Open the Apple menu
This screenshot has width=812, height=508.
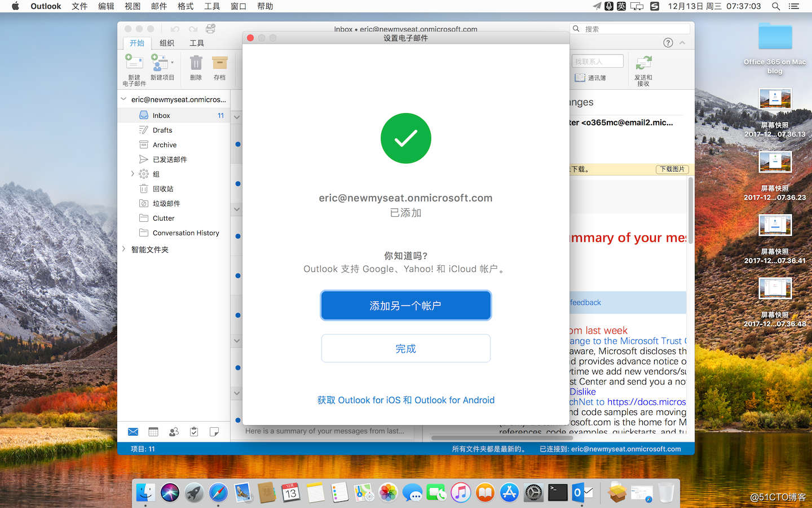point(15,6)
